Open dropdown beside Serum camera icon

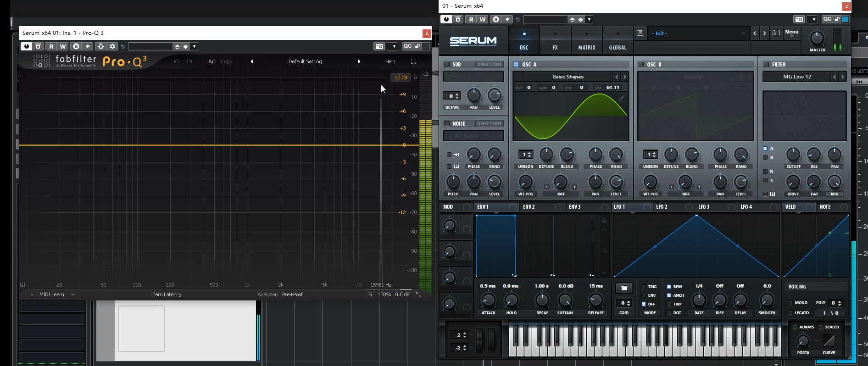click(x=812, y=19)
